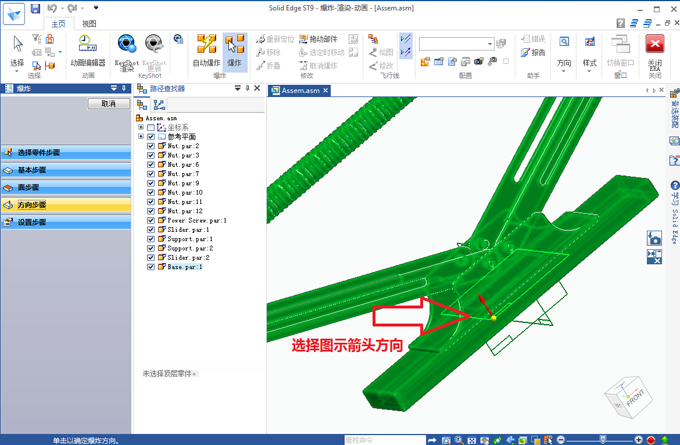Uncheck the Base.par:1 checkbox
The width and height of the screenshot is (680, 445).
pos(151,267)
